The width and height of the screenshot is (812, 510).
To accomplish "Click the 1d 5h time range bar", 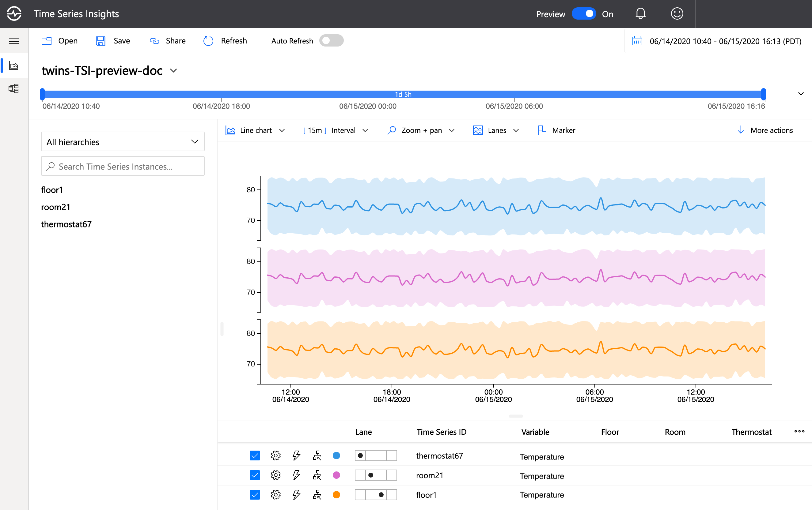I will [403, 94].
